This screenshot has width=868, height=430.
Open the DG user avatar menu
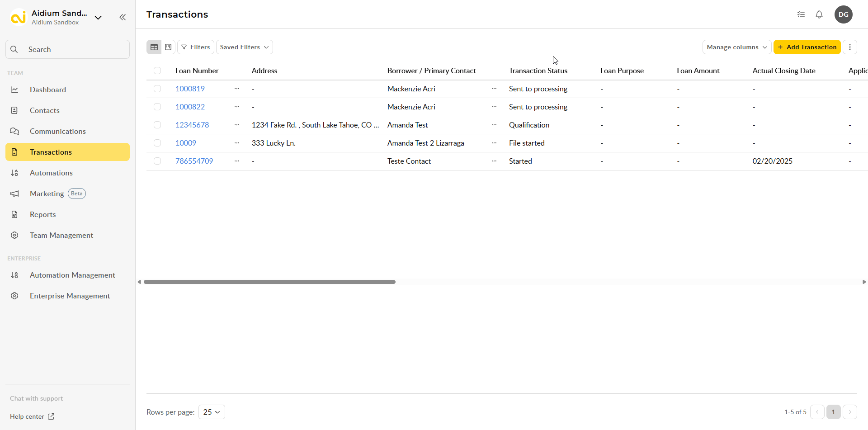(844, 14)
